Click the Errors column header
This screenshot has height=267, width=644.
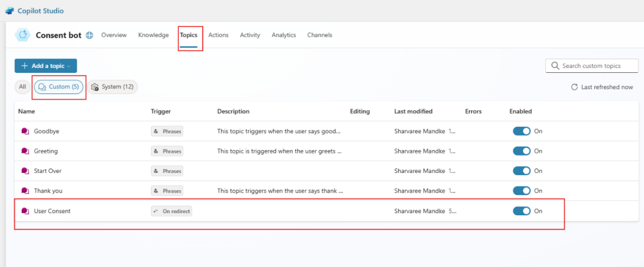click(x=473, y=111)
